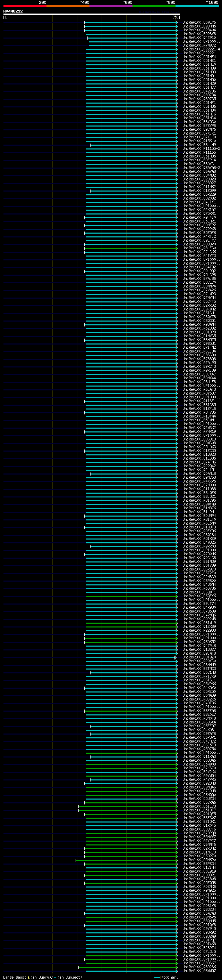
Task: Select the UniRef100_Q2W3X2 label
Action: (199, 428)
